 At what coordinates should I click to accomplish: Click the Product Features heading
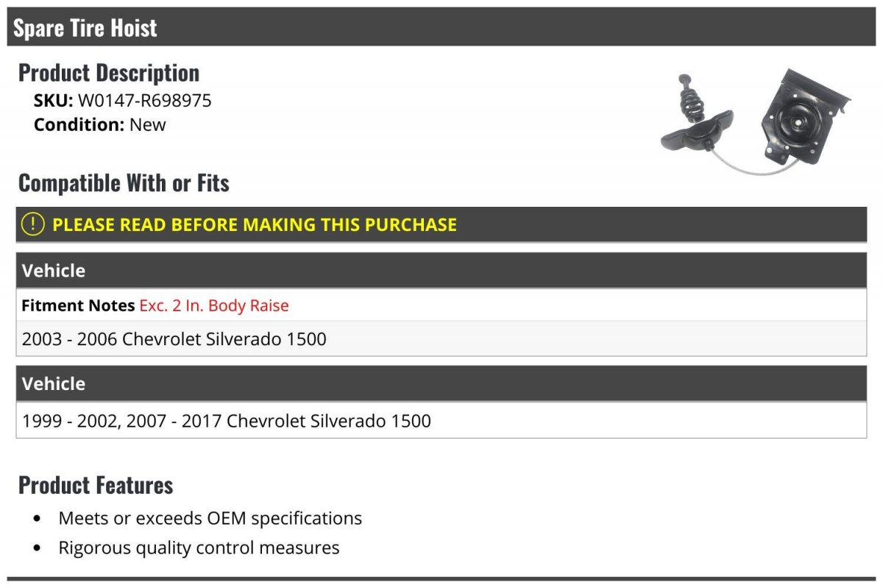pos(96,485)
